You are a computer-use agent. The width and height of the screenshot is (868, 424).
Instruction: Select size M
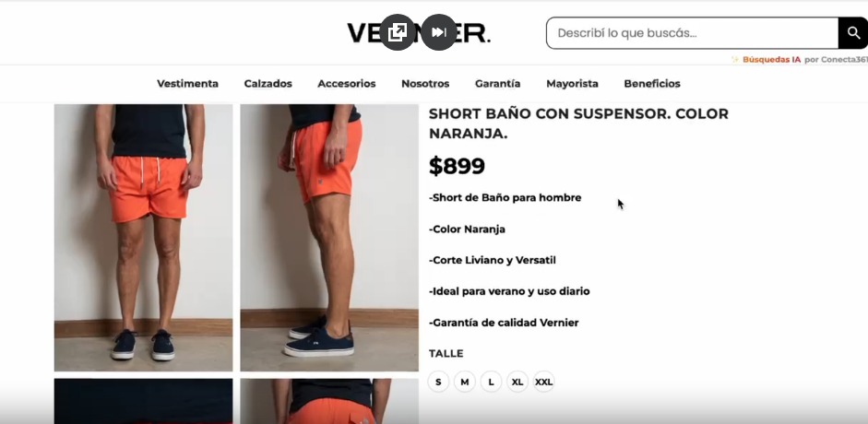465,382
